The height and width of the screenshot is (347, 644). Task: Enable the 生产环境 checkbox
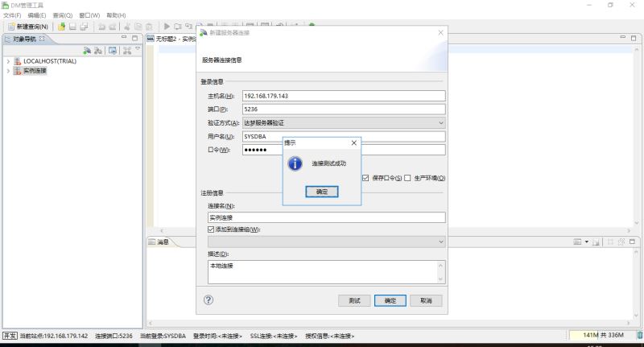[x=407, y=178]
